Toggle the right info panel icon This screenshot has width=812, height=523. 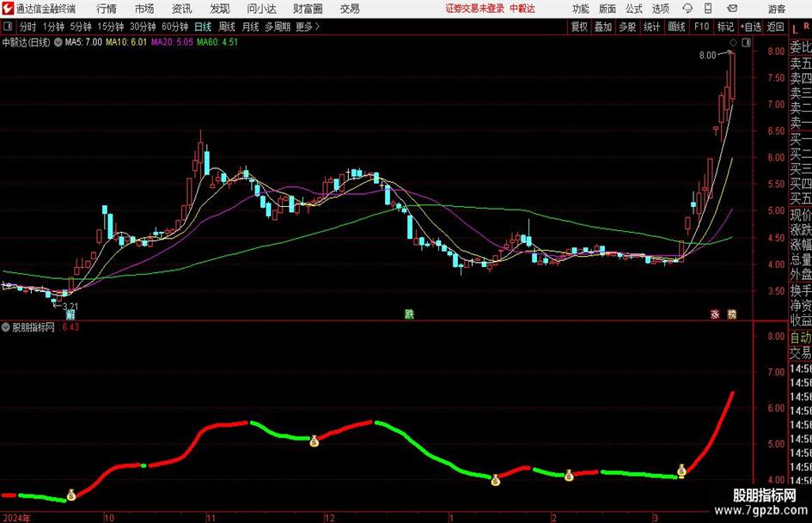[746, 42]
